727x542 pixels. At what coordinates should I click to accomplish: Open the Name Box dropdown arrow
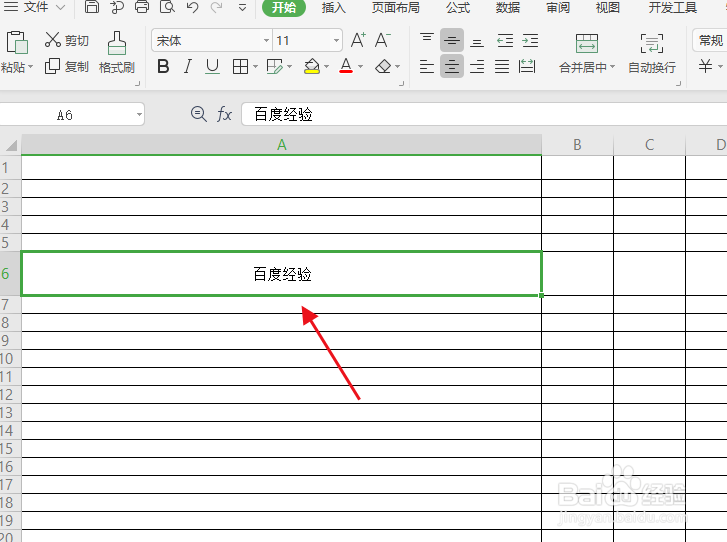(139, 115)
